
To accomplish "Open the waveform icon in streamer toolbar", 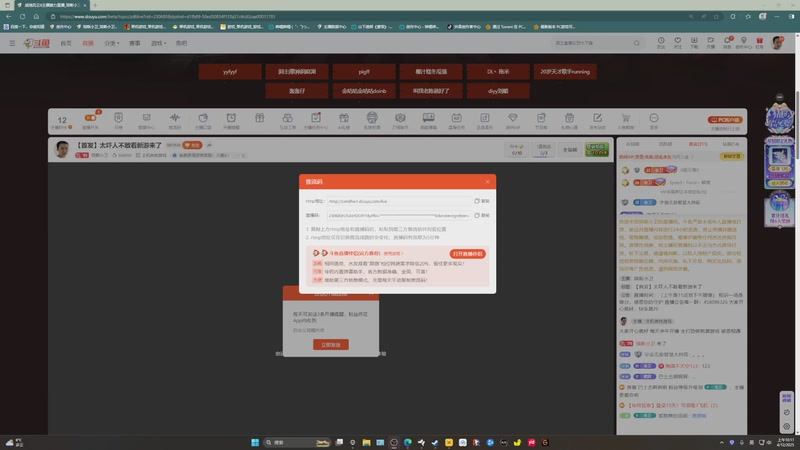I will point(174,120).
